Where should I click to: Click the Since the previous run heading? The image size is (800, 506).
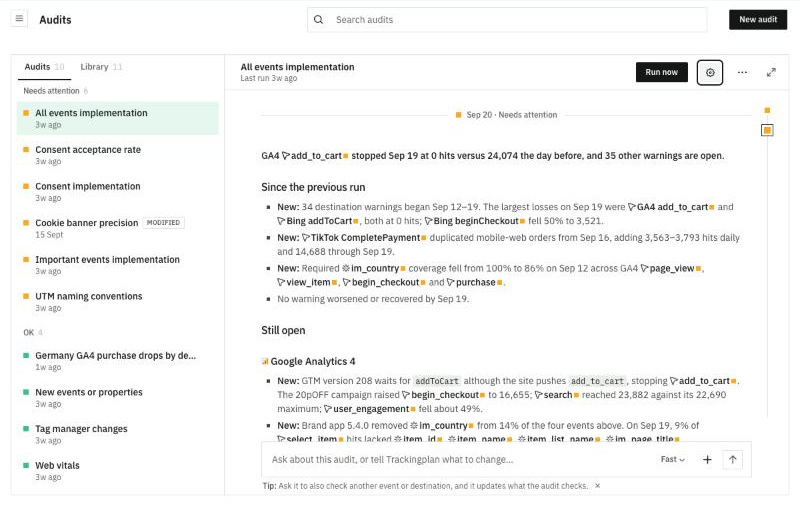click(313, 187)
